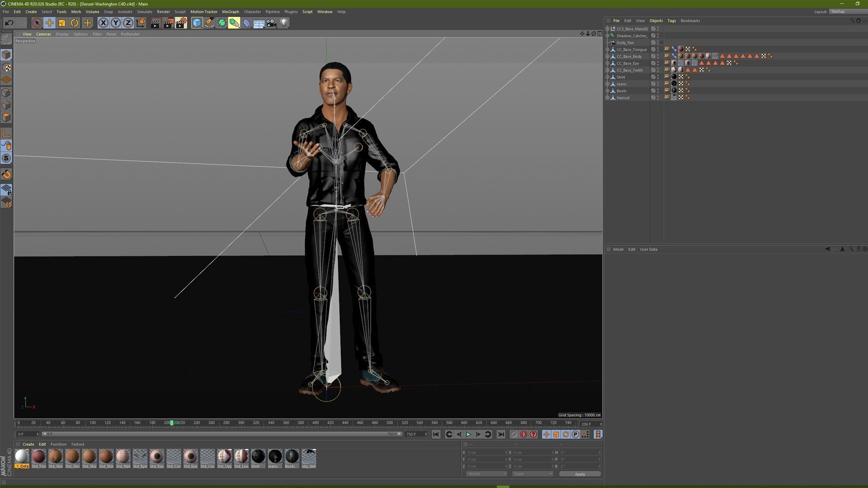Toggle visibility dots for Boots object

coord(658,91)
